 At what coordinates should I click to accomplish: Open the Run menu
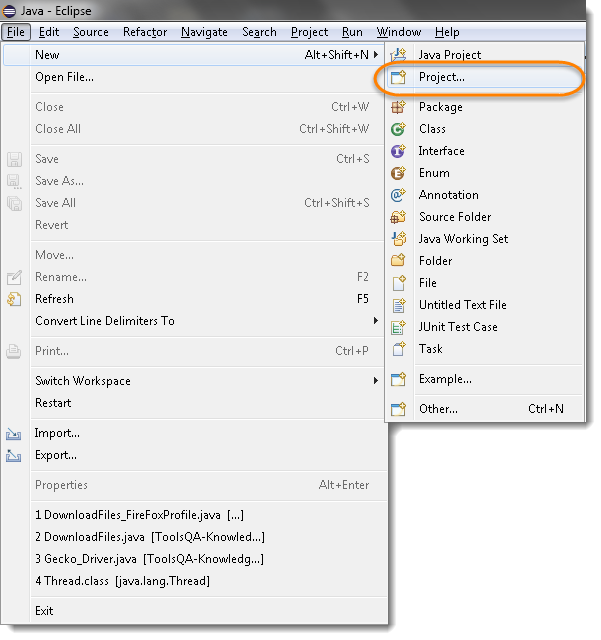pyautogui.click(x=352, y=32)
